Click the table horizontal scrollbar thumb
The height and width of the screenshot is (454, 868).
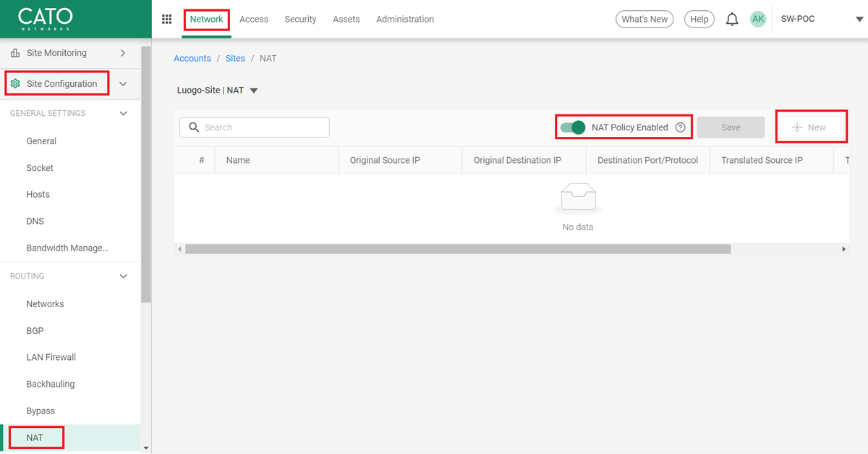tap(458, 249)
